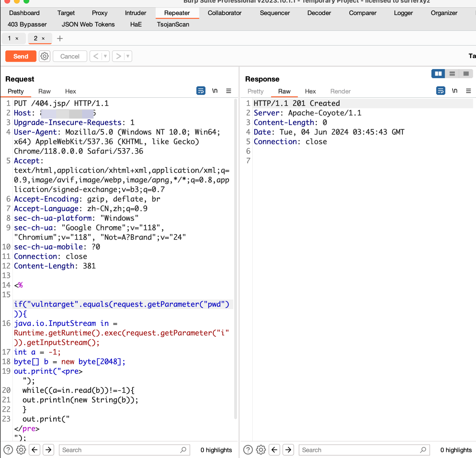Open response search settings gear
This screenshot has width=476, height=458.
[x=261, y=450]
